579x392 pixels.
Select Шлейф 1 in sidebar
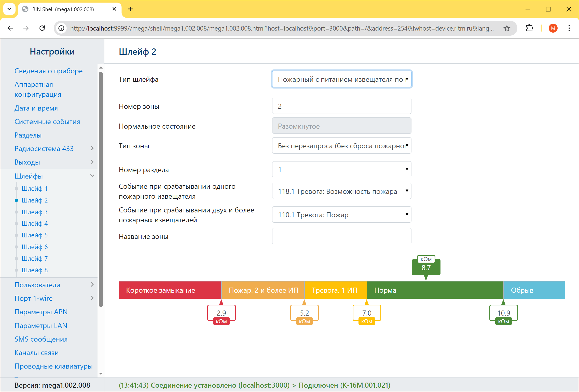[35, 188]
